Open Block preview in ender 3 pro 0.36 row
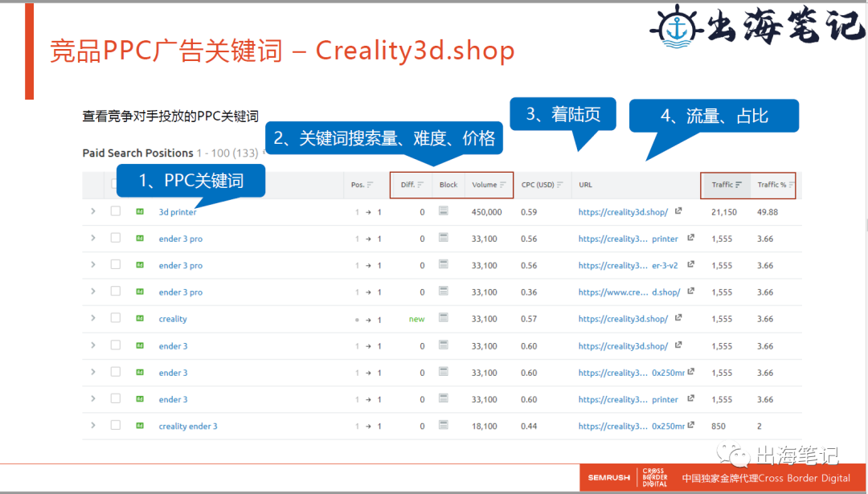 [x=444, y=291]
